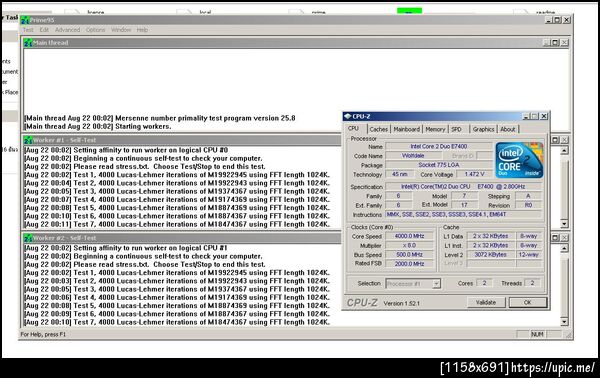This screenshot has width=600, height=378.
Task: Click scroll down arrow in Worker #2 window
Action: 564,322
